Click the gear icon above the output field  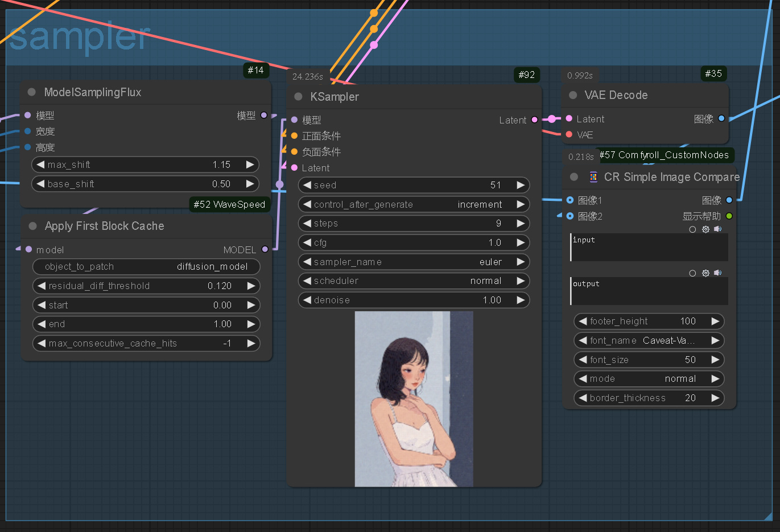705,273
